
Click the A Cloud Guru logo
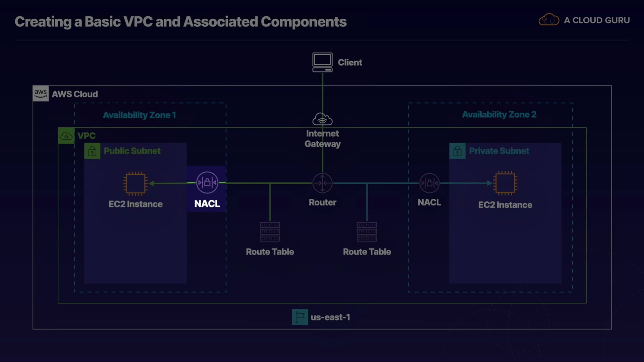549,20
